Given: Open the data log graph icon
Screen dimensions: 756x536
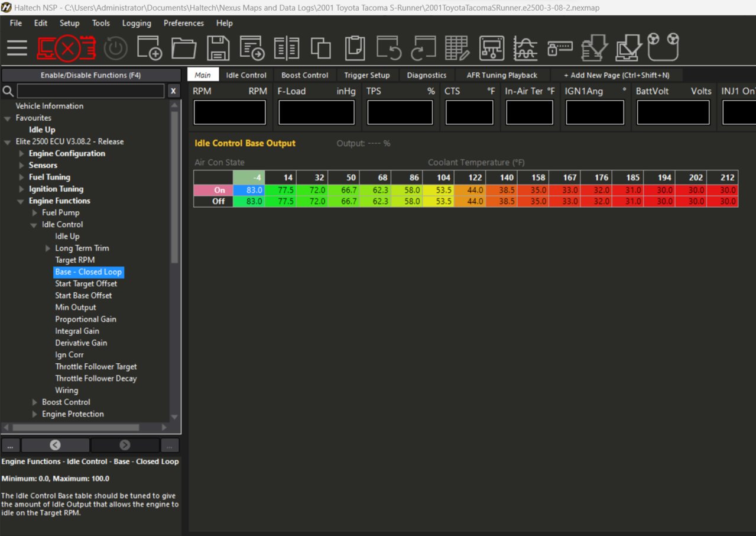Looking at the screenshot, I should coord(525,48).
